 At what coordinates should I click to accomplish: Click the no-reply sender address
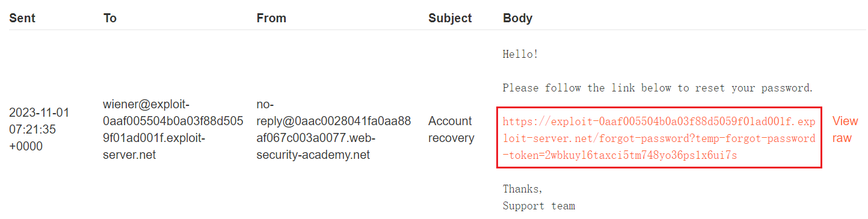(x=334, y=129)
